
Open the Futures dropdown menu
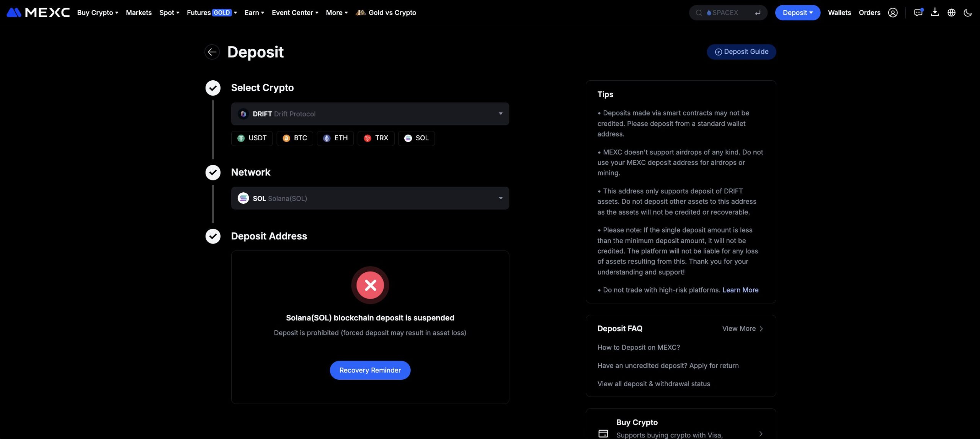(x=212, y=13)
